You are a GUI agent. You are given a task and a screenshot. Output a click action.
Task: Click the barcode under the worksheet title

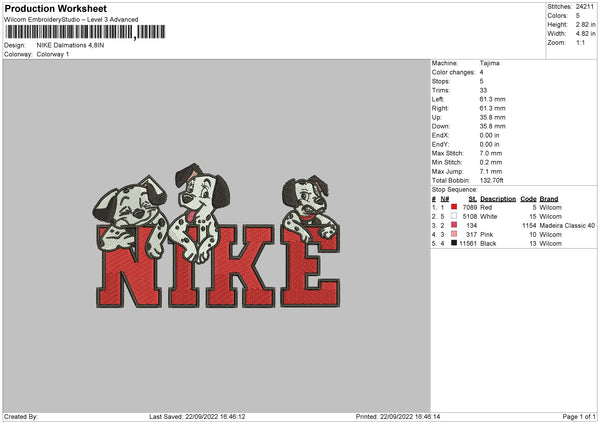click(85, 32)
